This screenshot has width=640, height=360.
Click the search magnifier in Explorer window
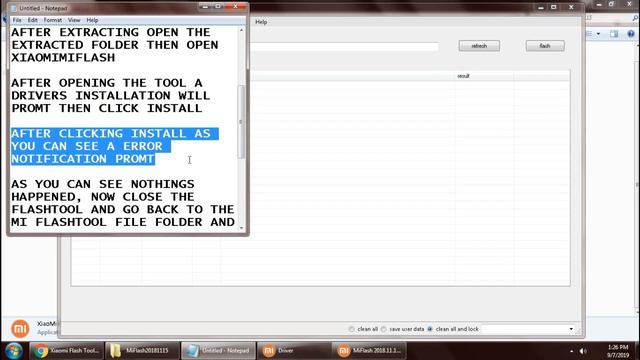[x=636, y=18]
